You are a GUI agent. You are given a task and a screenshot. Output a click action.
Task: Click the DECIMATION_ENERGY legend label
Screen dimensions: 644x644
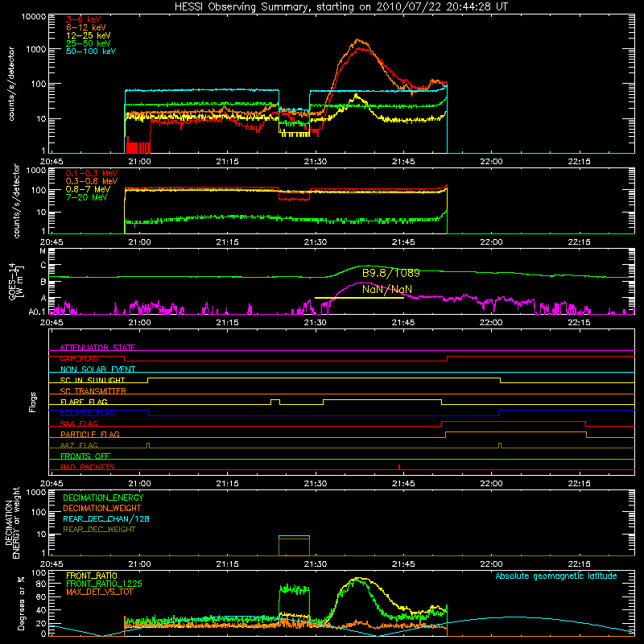103,497
